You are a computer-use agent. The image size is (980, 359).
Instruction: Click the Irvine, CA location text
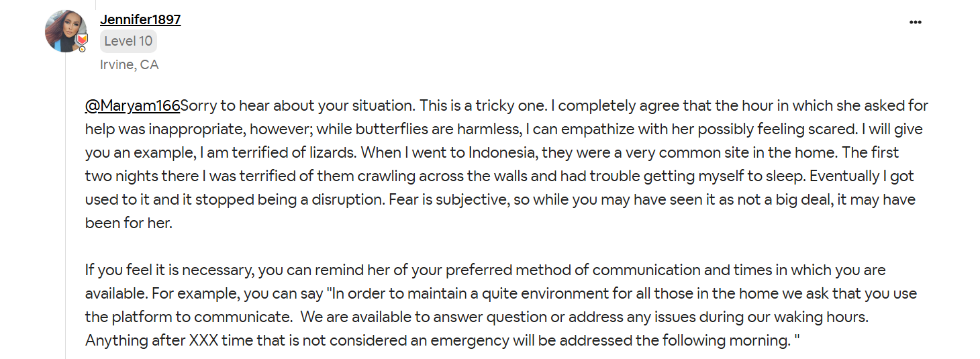(x=129, y=65)
